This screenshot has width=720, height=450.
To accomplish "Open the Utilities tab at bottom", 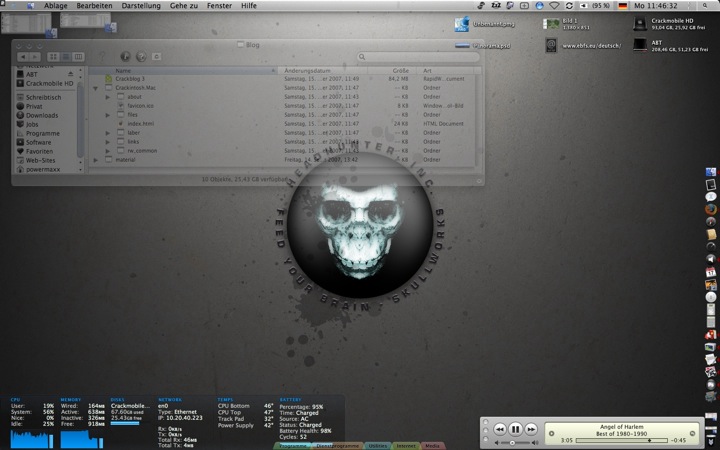I will click(x=378, y=446).
